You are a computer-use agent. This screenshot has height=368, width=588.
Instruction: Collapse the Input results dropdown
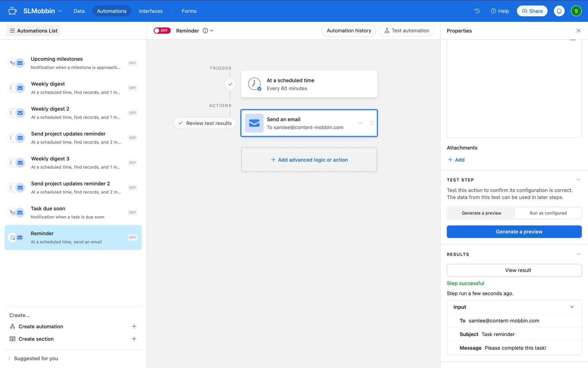pos(572,307)
